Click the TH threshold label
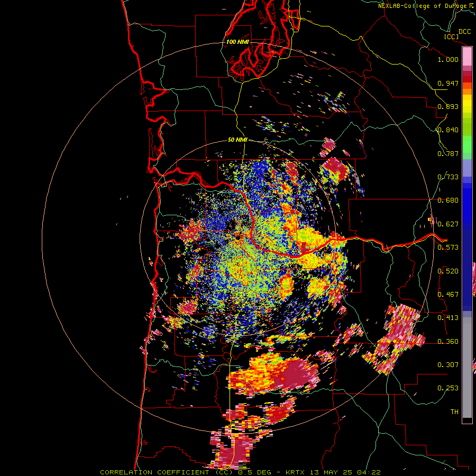 tap(454, 412)
